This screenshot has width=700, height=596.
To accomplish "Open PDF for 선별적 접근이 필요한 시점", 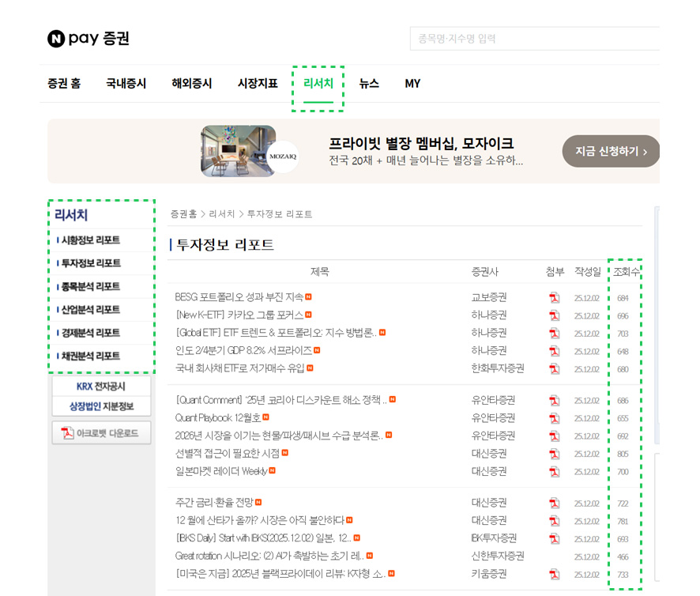I will click(555, 455).
